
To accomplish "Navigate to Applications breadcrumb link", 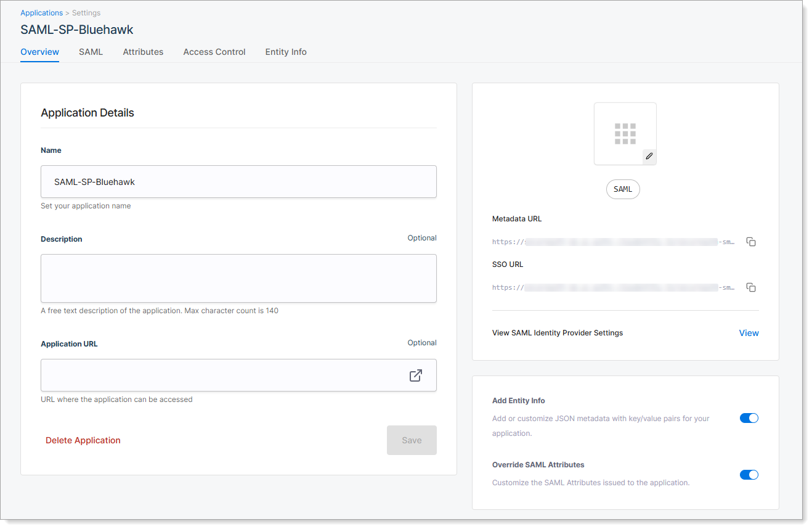I will pyautogui.click(x=41, y=13).
